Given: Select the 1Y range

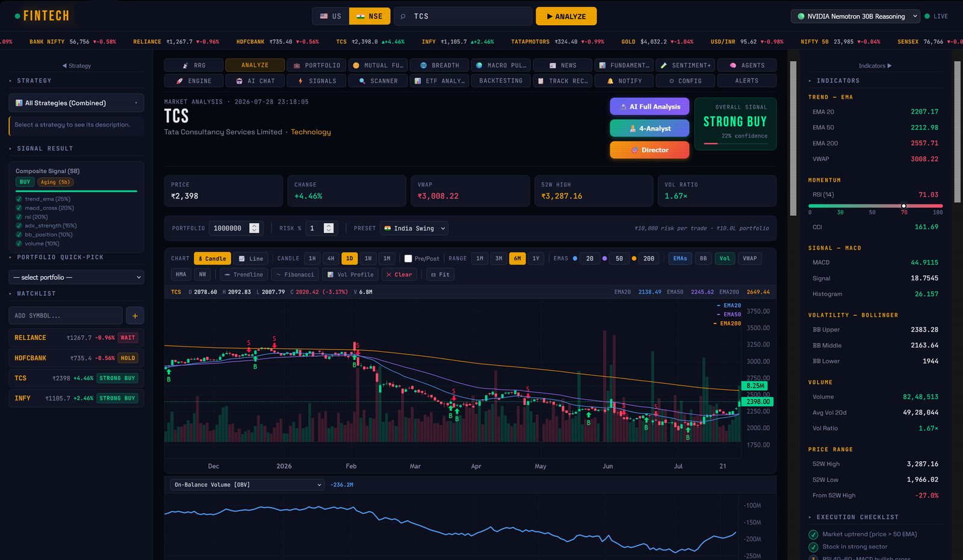Looking at the screenshot, I should (536, 259).
